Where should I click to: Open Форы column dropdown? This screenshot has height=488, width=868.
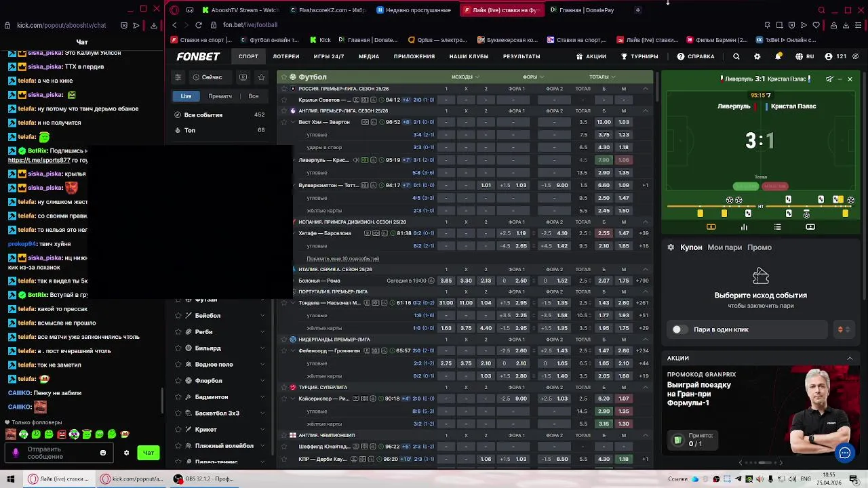pos(533,77)
